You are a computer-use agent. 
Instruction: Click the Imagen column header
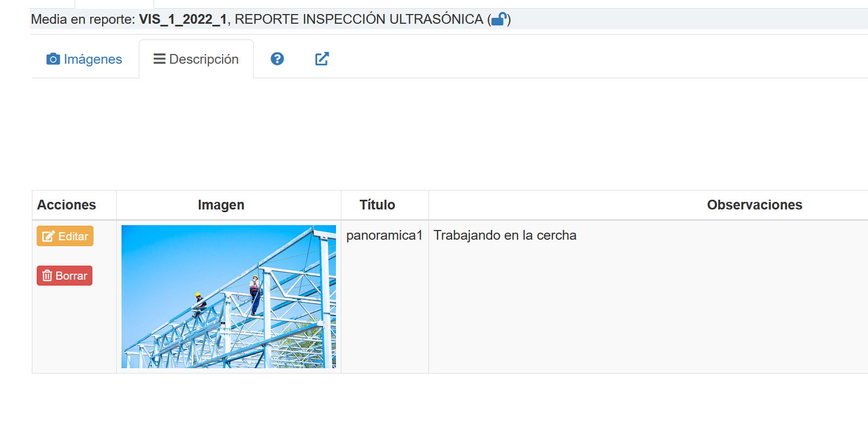(221, 205)
